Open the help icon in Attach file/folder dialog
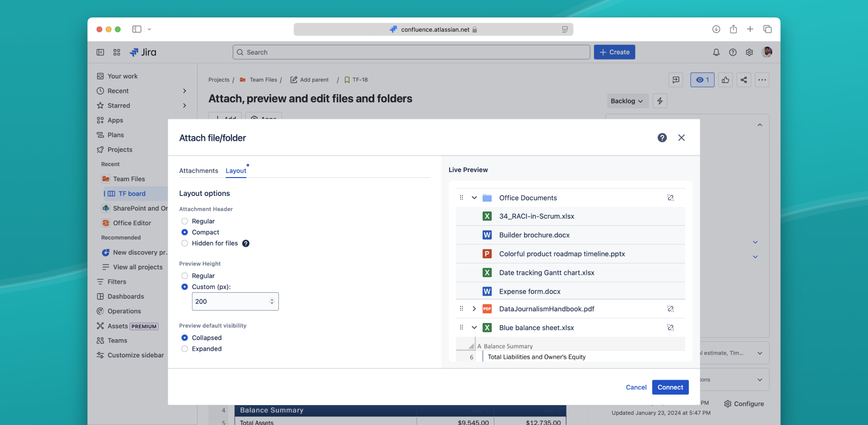The image size is (868, 425). (x=662, y=137)
